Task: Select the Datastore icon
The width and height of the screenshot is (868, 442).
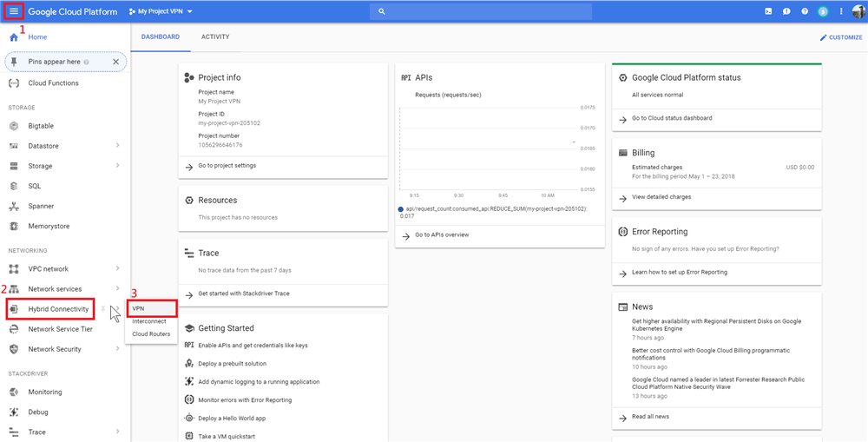Action: (14, 146)
